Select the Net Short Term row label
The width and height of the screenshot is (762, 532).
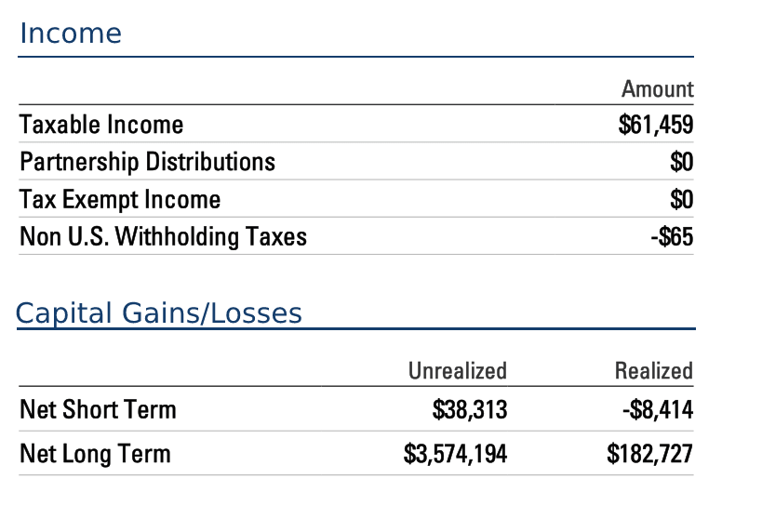pyautogui.click(x=98, y=409)
